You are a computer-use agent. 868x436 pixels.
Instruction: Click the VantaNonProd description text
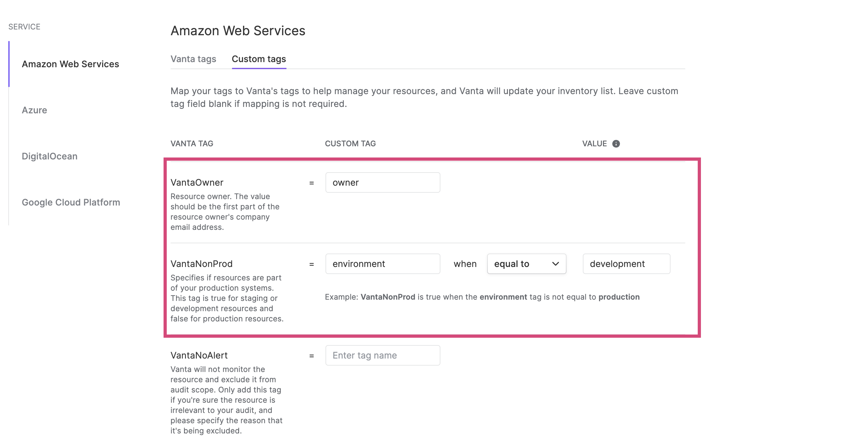(x=227, y=298)
